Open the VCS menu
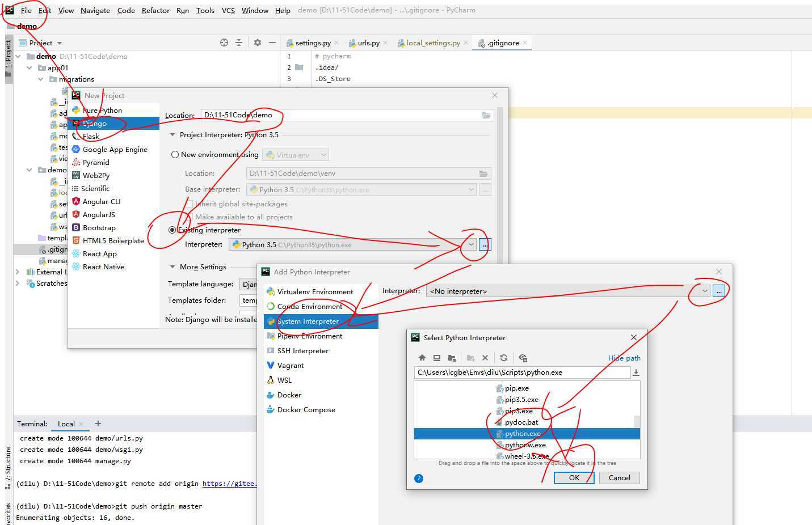 point(228,10)
